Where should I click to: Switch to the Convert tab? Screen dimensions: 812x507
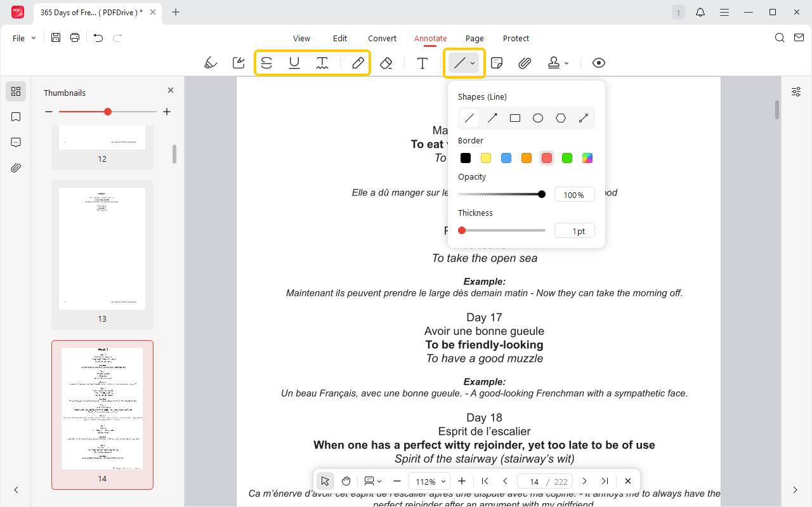[x=383, y=38]
